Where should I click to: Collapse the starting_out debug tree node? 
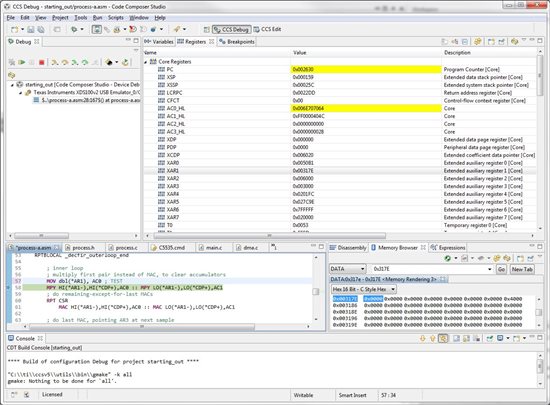click(12, 85)
